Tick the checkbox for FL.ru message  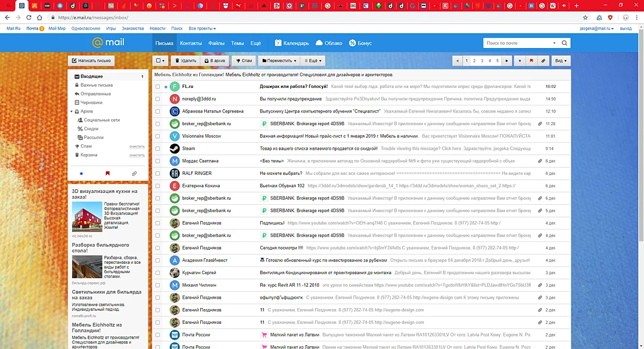coord(158,87)
